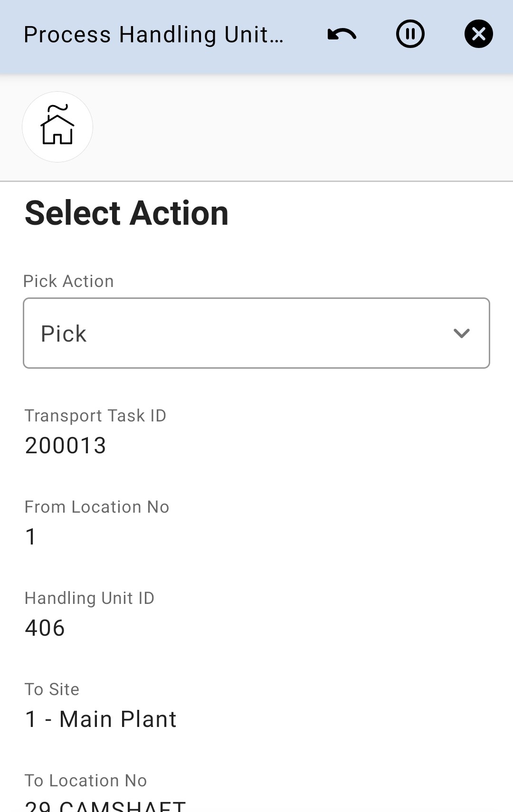
Task: Click the To Location No label
Action: coord(86,781)
